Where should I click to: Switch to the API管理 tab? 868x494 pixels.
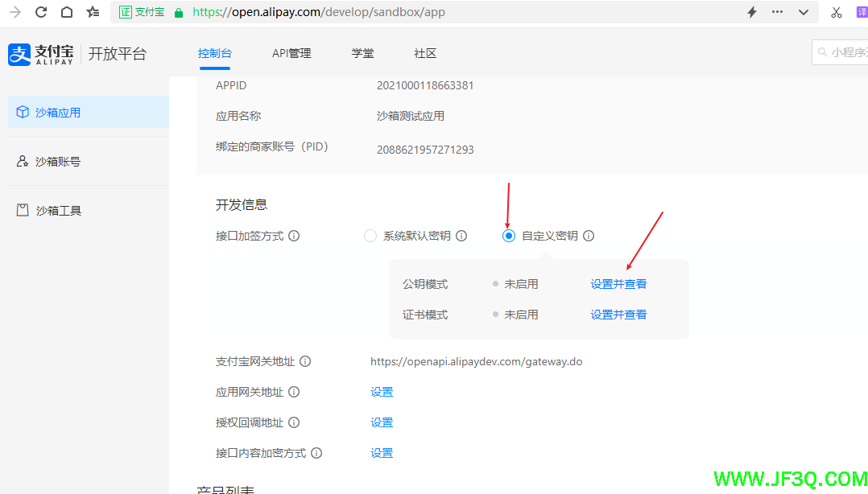[x=291, y=53]
